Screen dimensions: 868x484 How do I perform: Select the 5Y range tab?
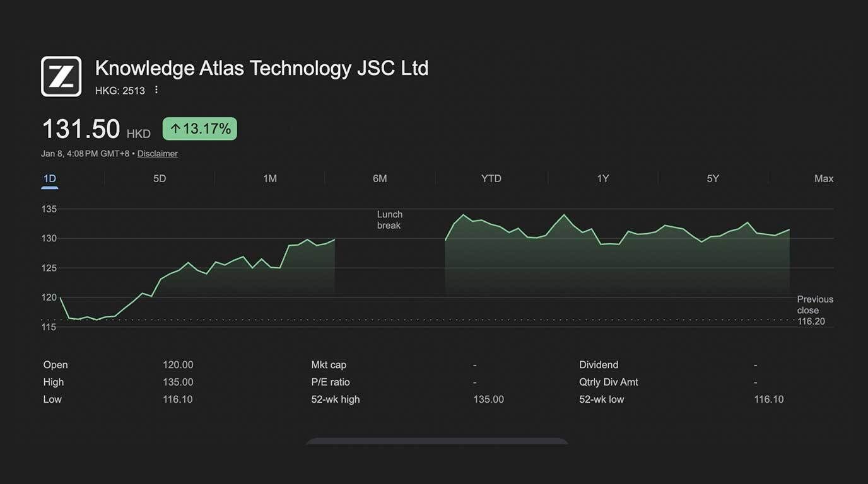713,179
